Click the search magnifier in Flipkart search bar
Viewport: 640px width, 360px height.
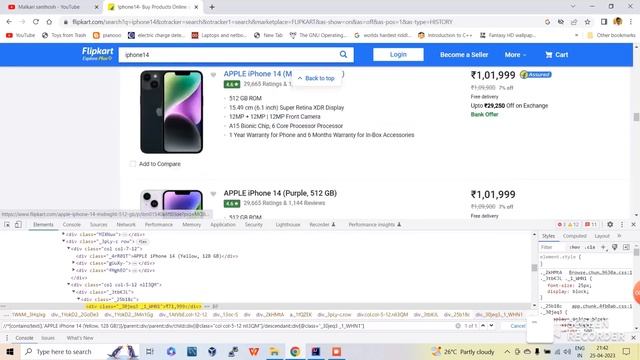[343, 54]
